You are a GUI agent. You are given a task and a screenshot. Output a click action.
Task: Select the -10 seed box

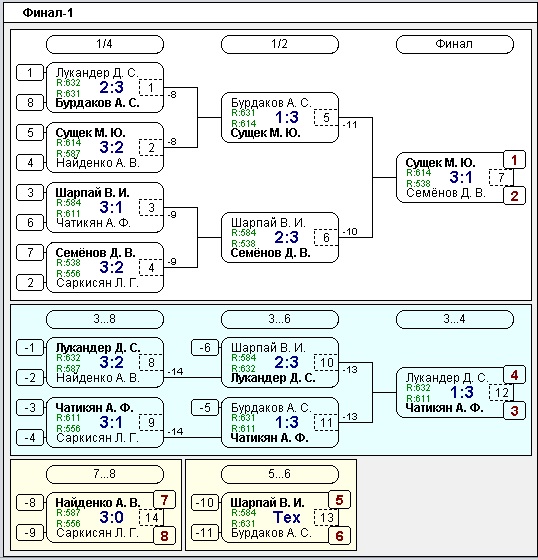coord(205,503)
